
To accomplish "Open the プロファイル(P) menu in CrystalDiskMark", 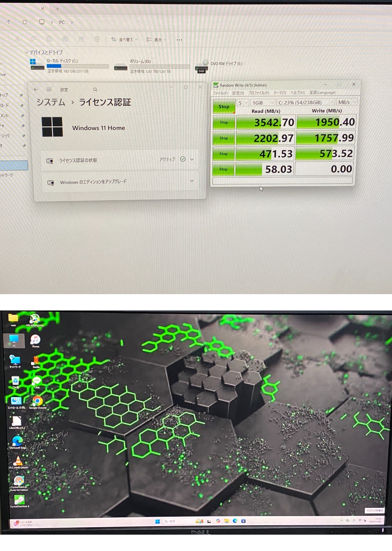I will pyautogui.click(x=258, y=93).
